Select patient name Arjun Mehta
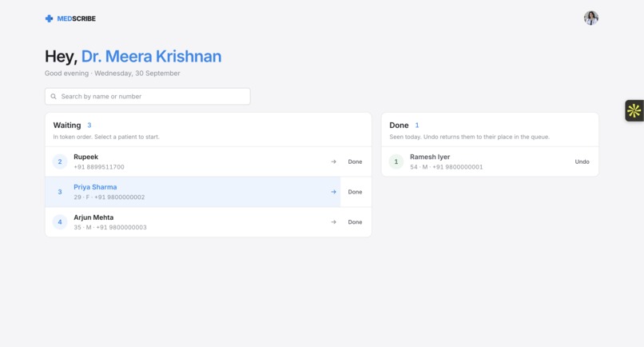The image size is (644, 347). (93, 217)
